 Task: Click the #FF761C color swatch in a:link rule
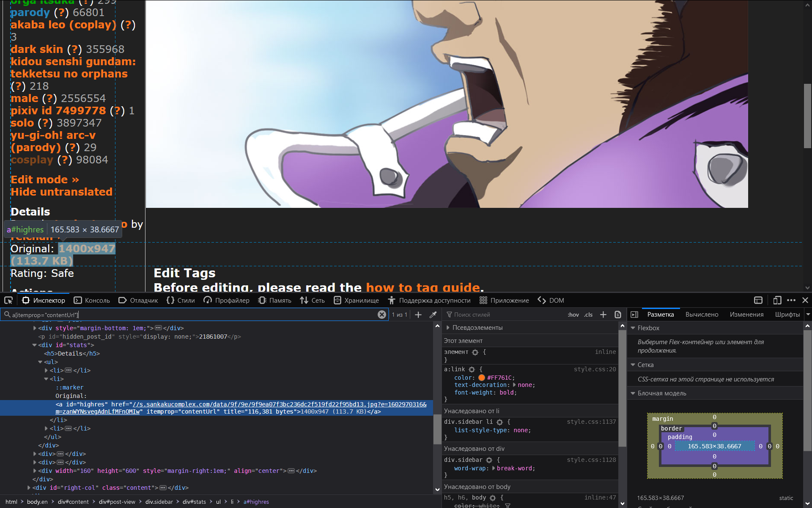482,378
